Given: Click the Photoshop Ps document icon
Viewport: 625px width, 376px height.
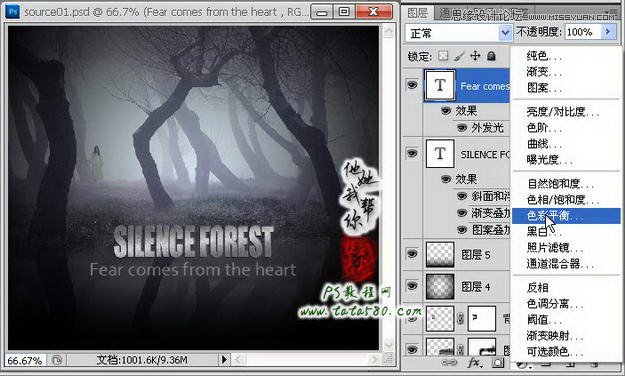Looking at the screenshot, I should coord(12,12).
